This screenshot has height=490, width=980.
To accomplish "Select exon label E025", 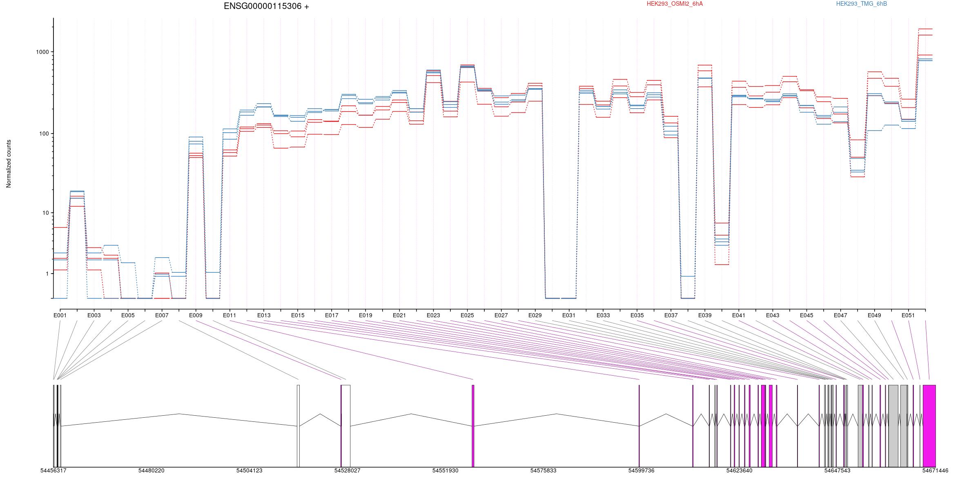I will click(467, 315).
